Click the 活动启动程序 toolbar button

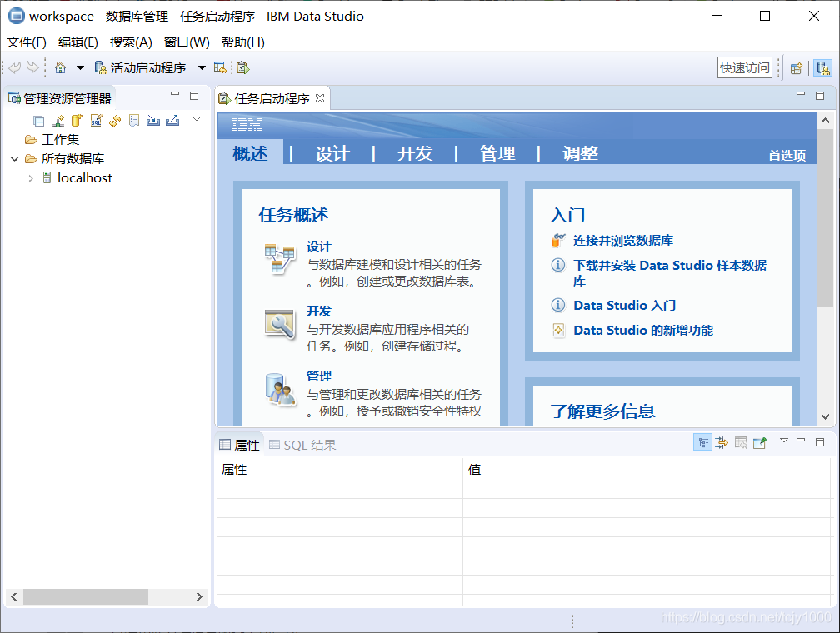(140, 67)
